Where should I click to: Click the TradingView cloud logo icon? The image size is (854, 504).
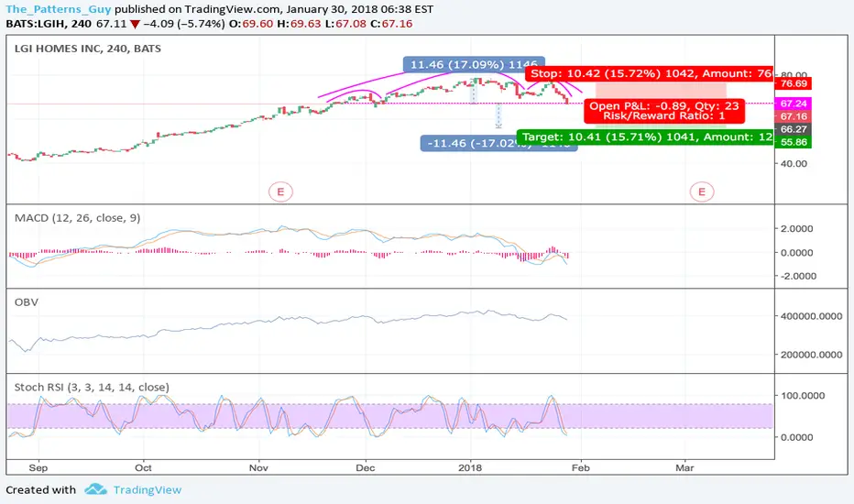click(x=96, y=489)
